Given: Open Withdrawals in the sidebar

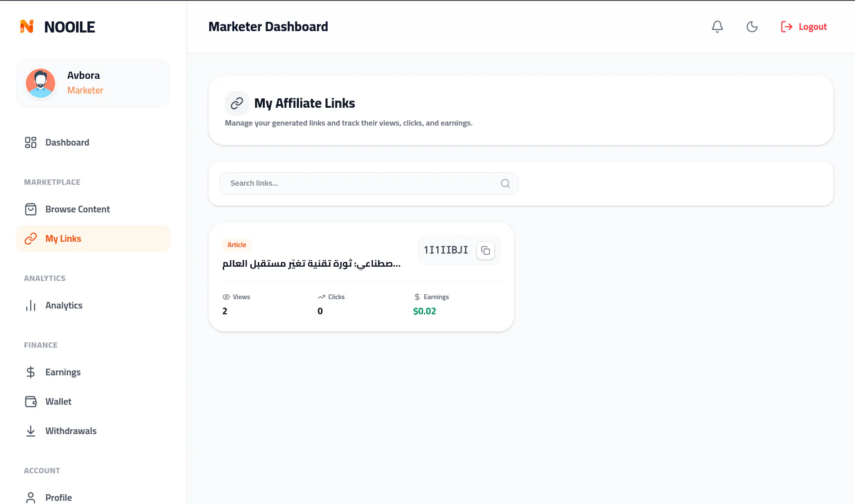Looking at the screenshot, I should tap(93, 431).
